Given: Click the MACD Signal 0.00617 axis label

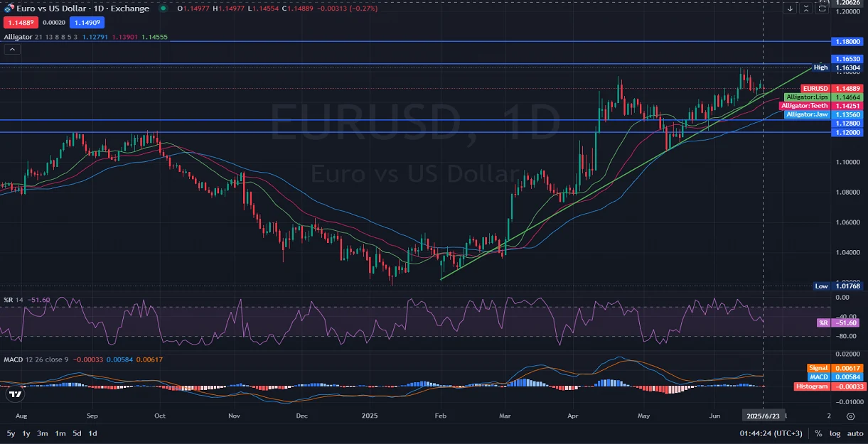Looking at the screenshot, I should tap(835, 368).
